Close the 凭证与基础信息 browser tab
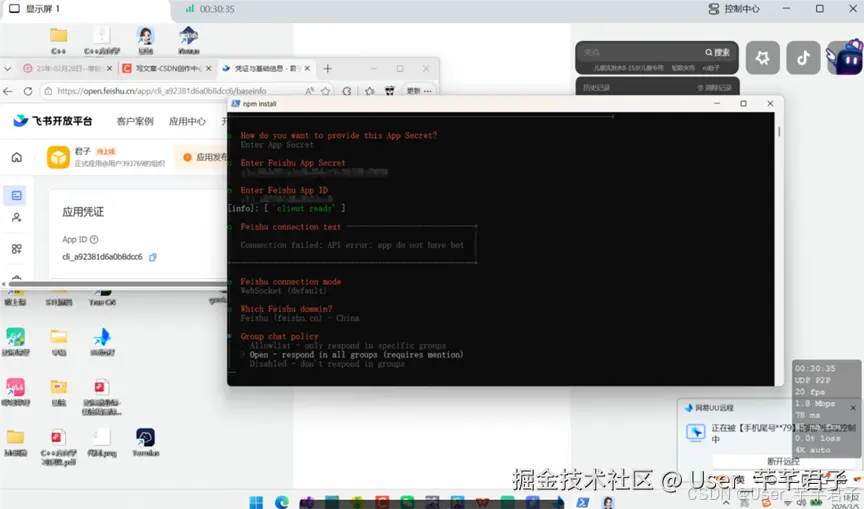Image resolution: width=864 pixels, height=509 pixels. 307,68
